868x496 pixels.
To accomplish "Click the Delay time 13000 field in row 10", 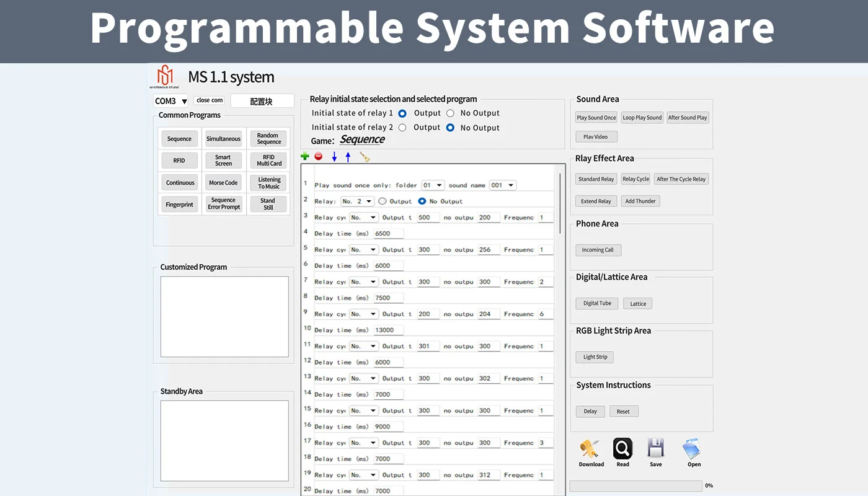I will pyautogui.click(x=388, y=330).
